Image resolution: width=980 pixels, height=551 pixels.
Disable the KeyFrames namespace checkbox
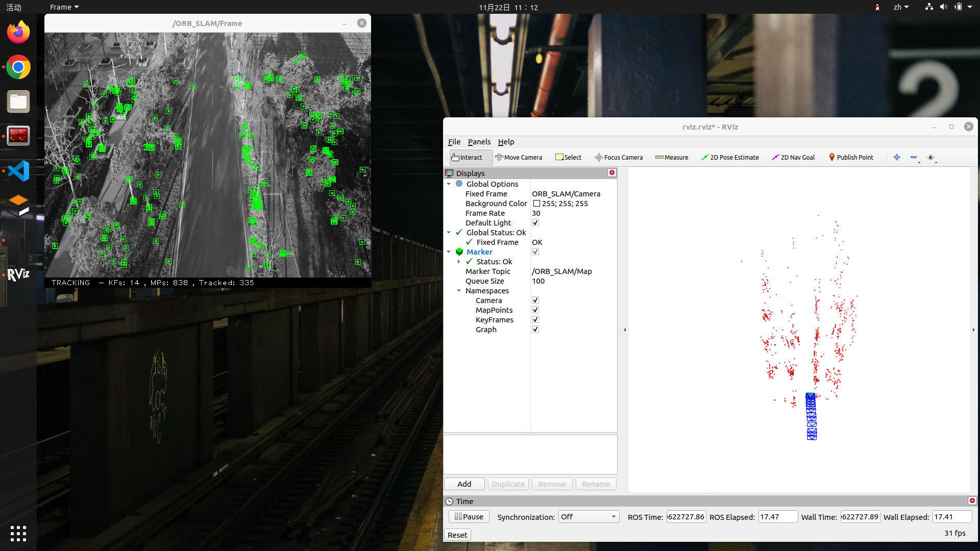(x=535, y=320)
